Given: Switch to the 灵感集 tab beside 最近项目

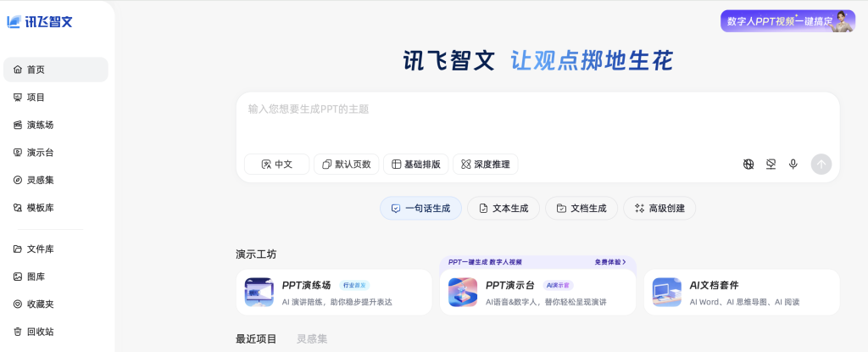Looking at the screenshot, I should (x=311, y=339).
